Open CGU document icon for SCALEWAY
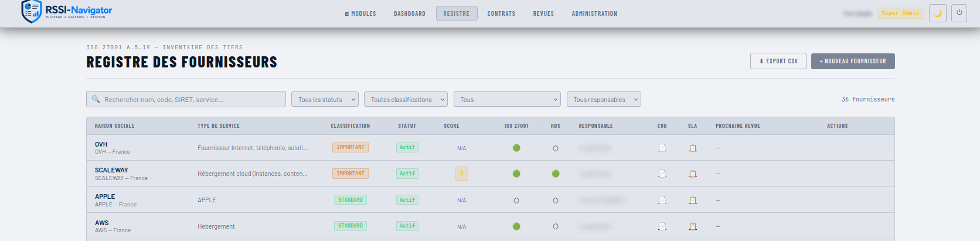Image resolution: width=980 pixels, height=241 pixels. point(662,174)
